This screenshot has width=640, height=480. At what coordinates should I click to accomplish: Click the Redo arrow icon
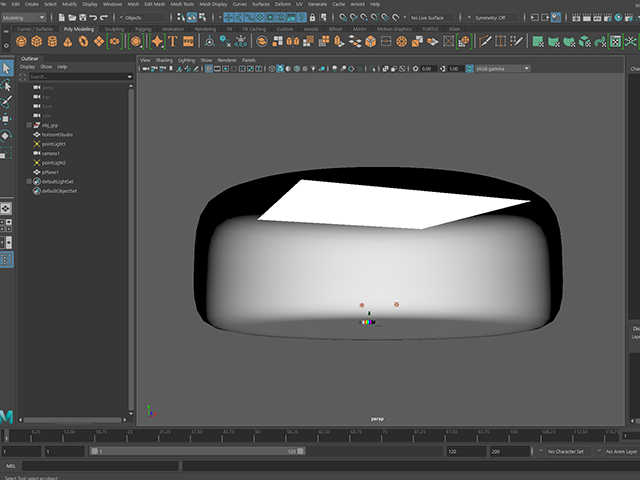coord(104,18)
